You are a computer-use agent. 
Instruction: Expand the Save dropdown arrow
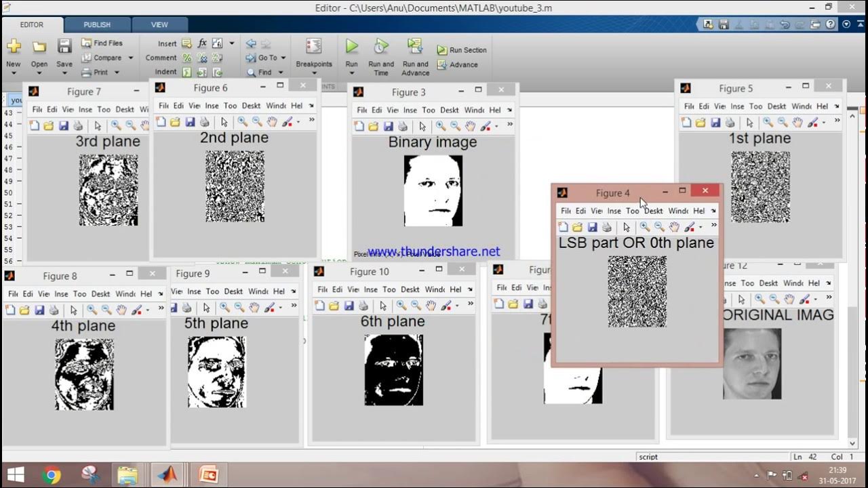(64, 73)
